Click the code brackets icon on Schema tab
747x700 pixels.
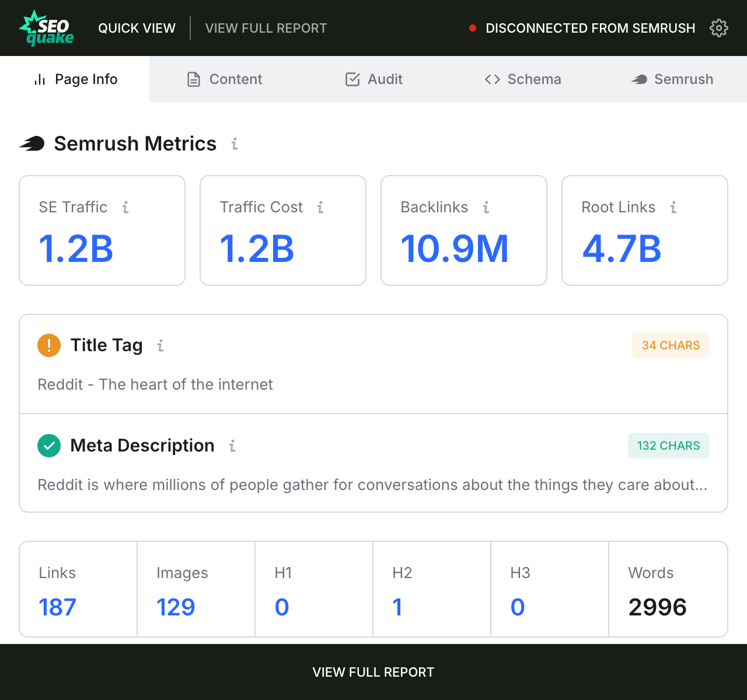tap(493, 79)
